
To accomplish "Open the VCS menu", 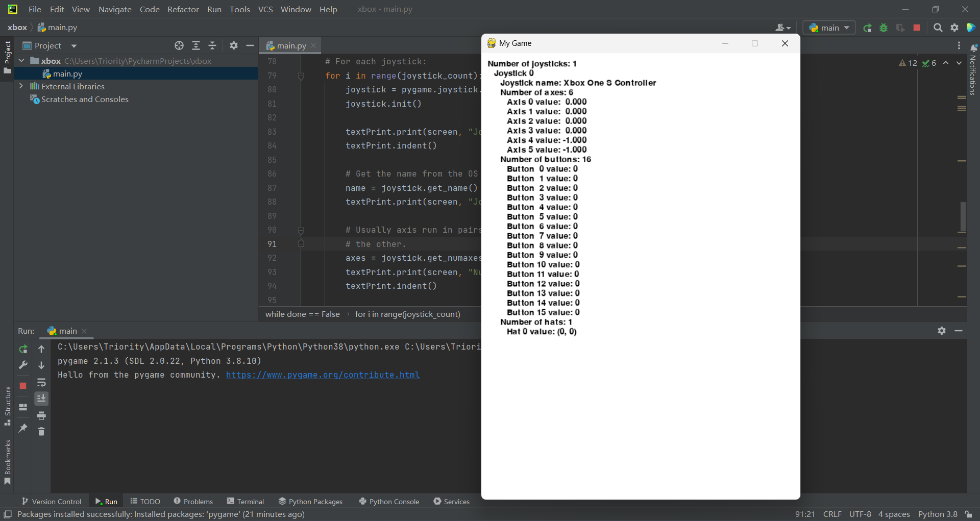I will coord(265,9).
